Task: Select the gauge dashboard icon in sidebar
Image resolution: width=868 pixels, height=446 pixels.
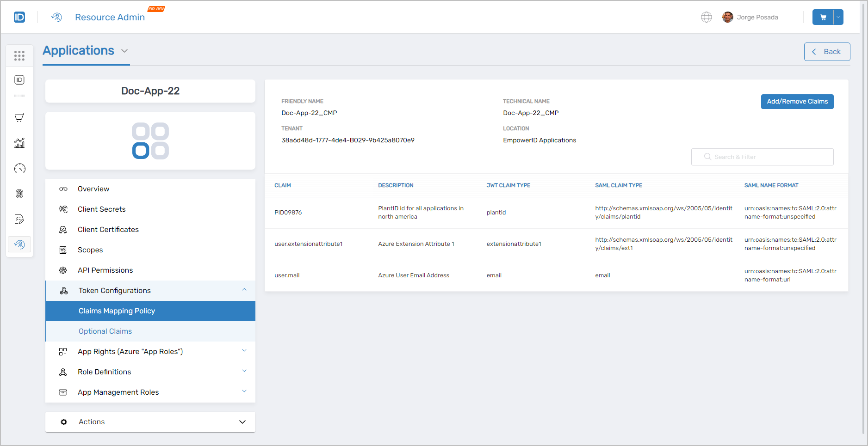Action: click(19, 169)
